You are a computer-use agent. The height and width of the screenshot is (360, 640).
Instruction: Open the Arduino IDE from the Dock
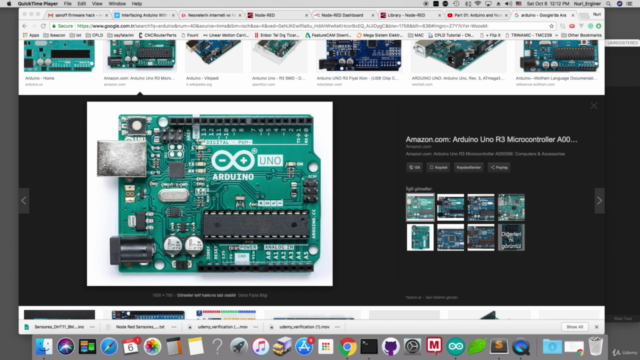(x=456, y=347)
